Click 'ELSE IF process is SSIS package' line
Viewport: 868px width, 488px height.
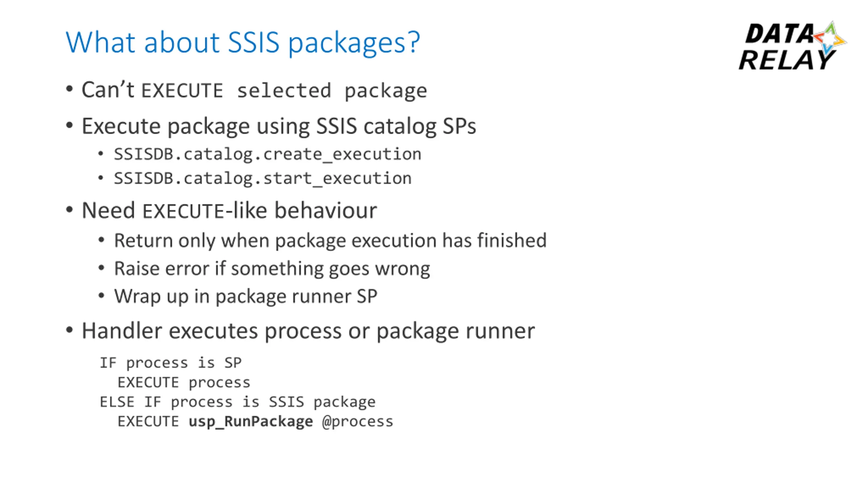[x=238, y=402]
